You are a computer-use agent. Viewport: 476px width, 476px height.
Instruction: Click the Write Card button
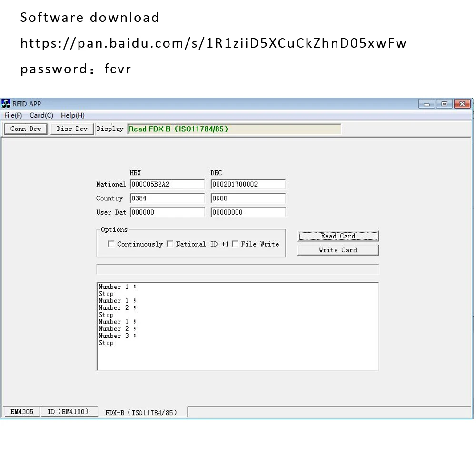[x=338, y=250]
